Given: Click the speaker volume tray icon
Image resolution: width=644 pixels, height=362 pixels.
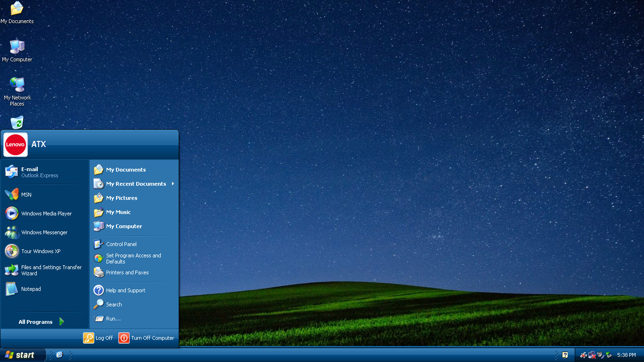Looking at the screenshot, I should [601, 355].
